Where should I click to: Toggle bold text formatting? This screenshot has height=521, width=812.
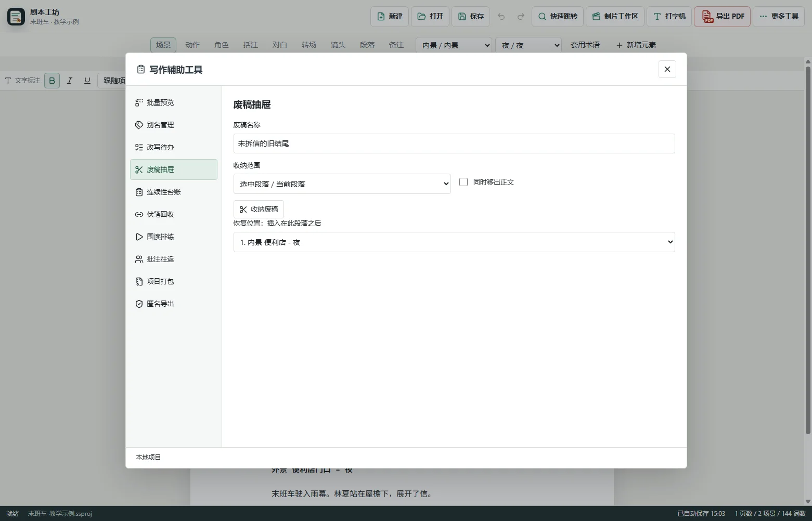click(x=52, y=81)
